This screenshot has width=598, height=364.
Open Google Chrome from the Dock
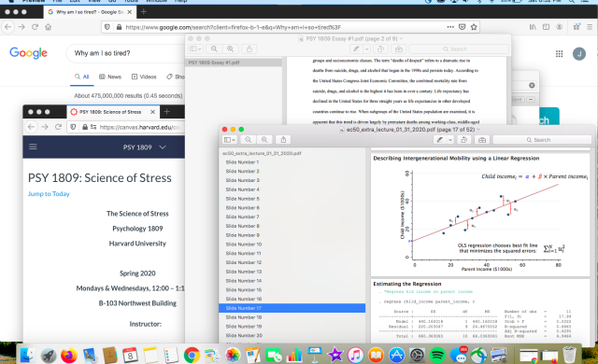(192, 356)
